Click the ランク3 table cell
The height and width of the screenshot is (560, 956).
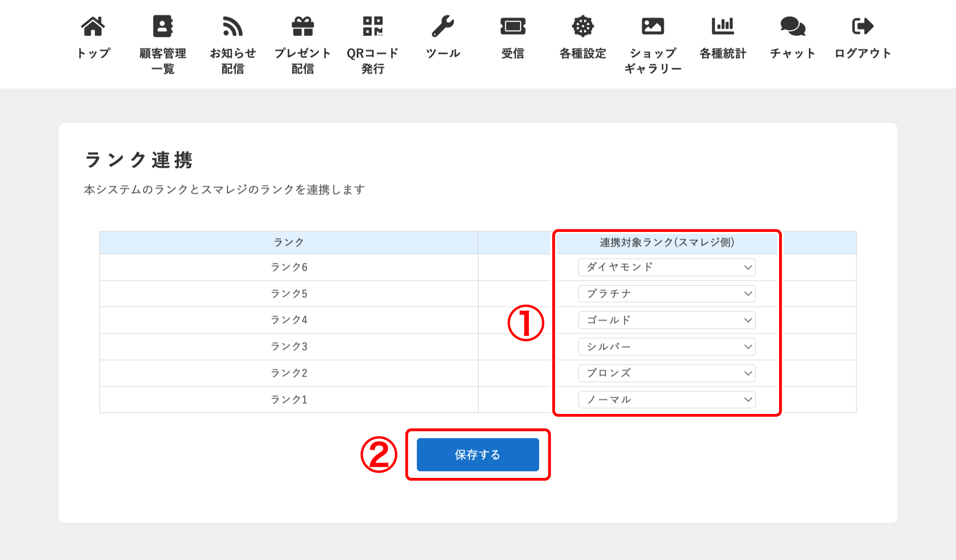pos(289,347)
